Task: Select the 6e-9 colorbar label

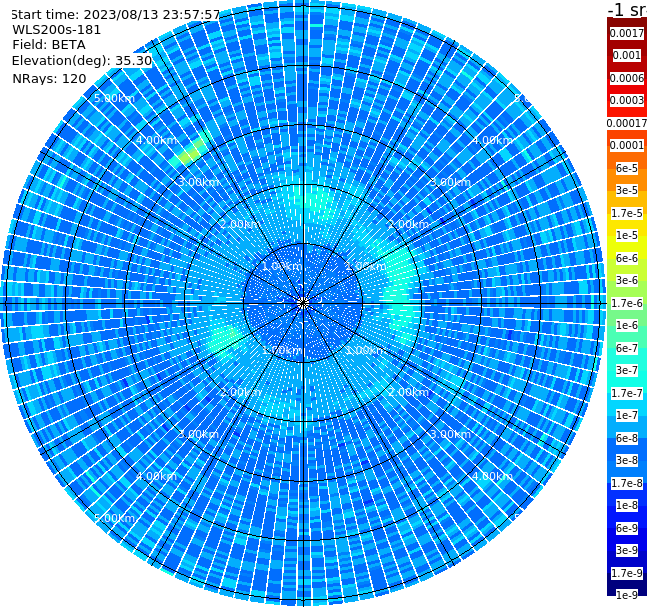Action: (627, 528)
